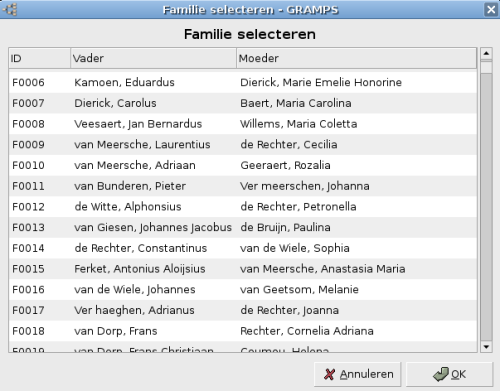Sort by the Vader column header
Screen dimensions: 500x391
tap(153, 58)
